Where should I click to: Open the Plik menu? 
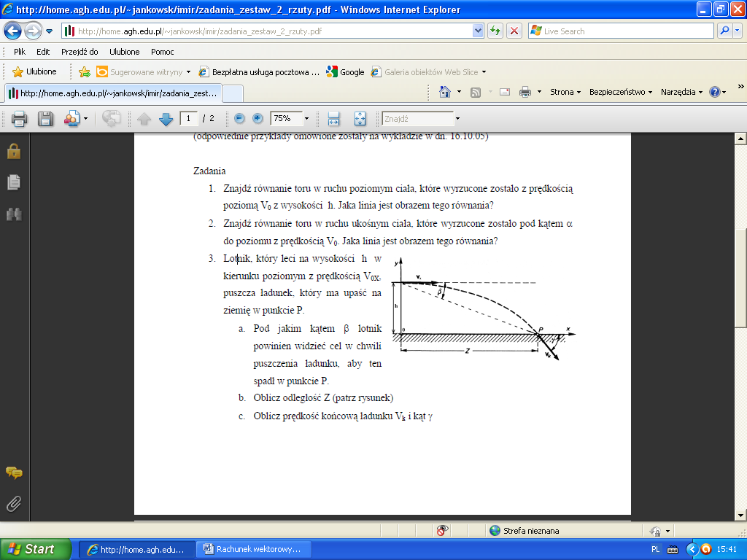tap(20, 52)
